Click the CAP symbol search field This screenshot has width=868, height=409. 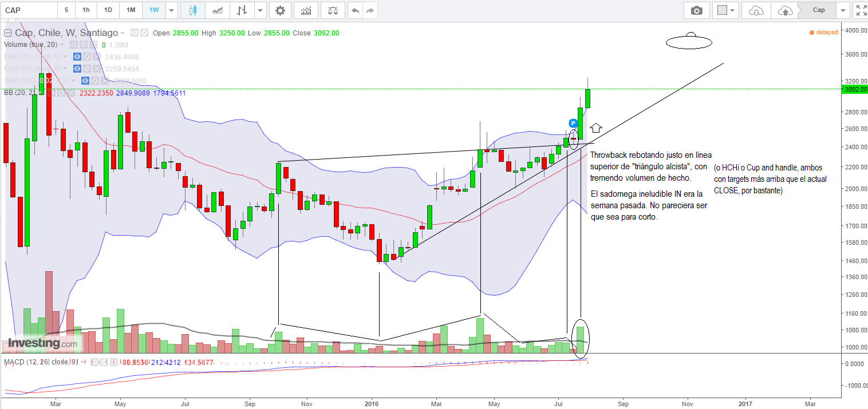point(29,10)
